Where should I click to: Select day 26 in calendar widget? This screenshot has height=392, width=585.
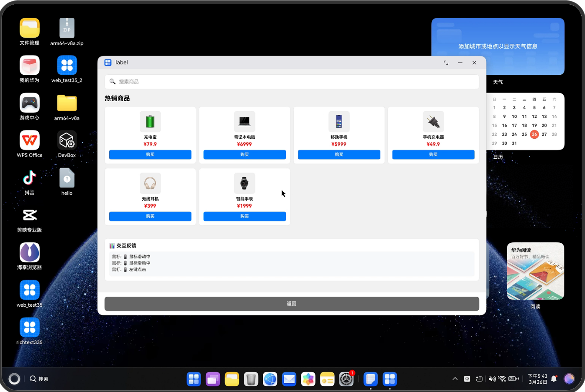pos(534,134)
